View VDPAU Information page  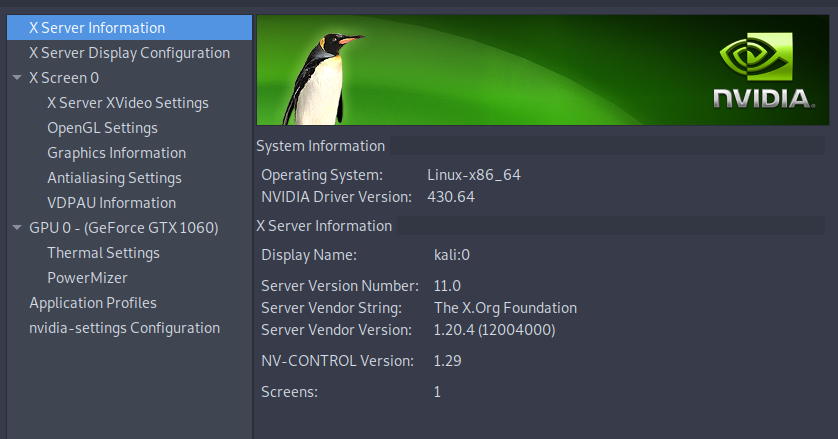pyautogui.click(x=112, y=203)
